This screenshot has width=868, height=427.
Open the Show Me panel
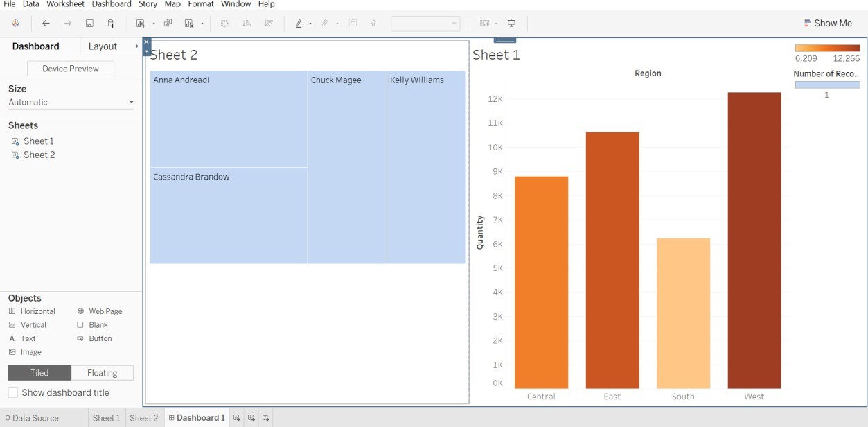click(x=828, y=23)
